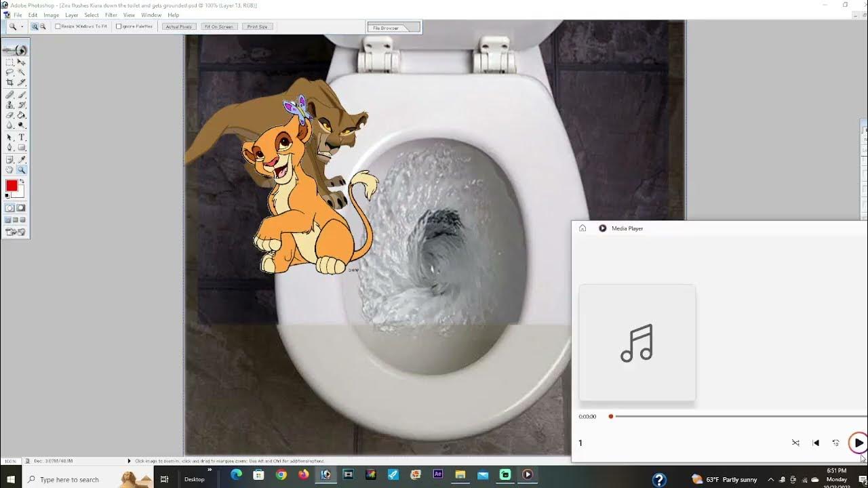Click the Fit On Screen button
This screenshot has height=488, width=868.
218,26
